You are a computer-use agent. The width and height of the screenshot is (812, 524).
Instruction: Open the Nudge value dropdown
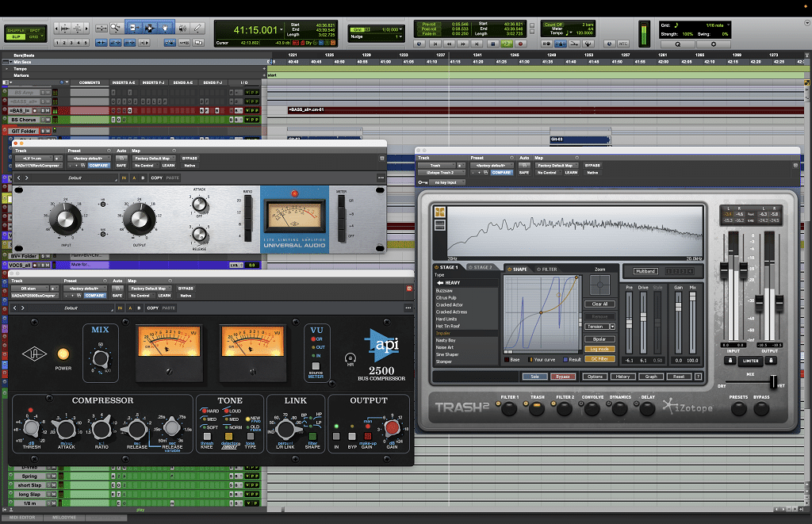point(400,36)
